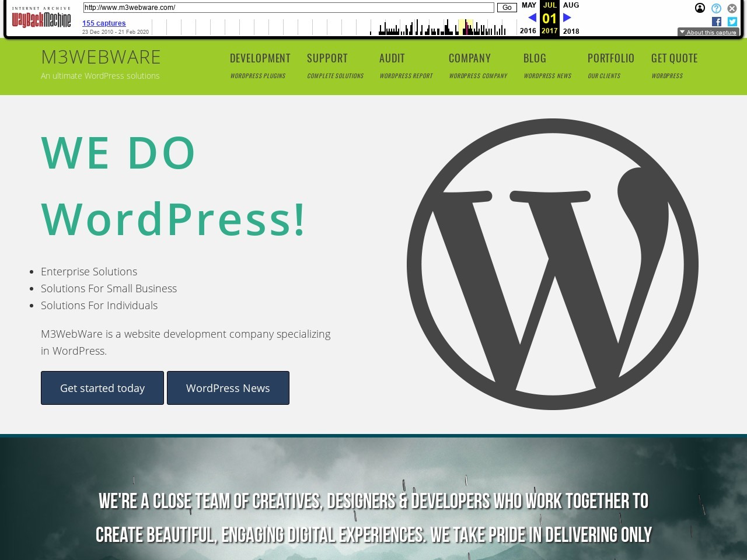Screen dimensions: 747x560
Task: Open the Portfolio menu item
Action: pyautogui.click(x=610, y=58)
